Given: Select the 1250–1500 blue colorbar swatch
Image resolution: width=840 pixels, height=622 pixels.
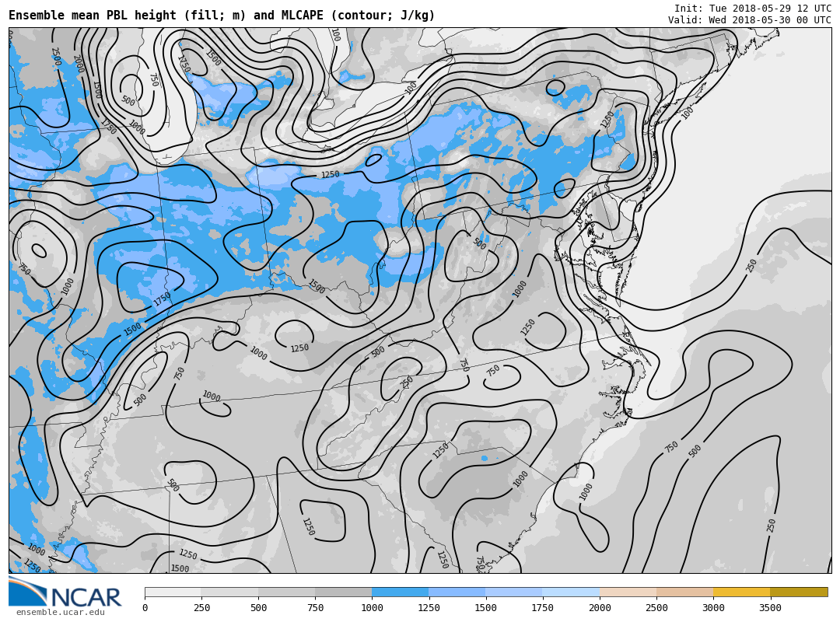Looking at the screenshot, I should (457, 592).
